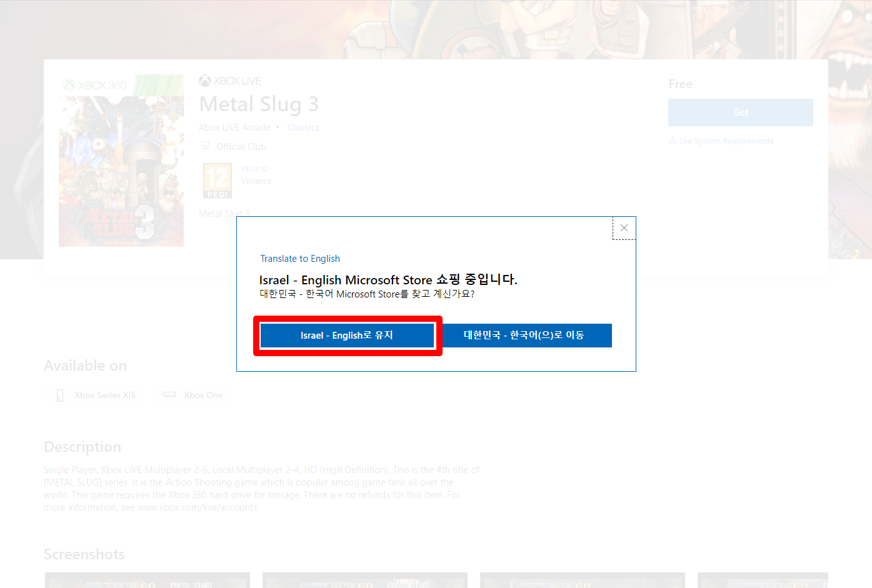Click the Get button for Metal Slug 3
This screenshot has width=872, height=588.
[x=741, y=112]
